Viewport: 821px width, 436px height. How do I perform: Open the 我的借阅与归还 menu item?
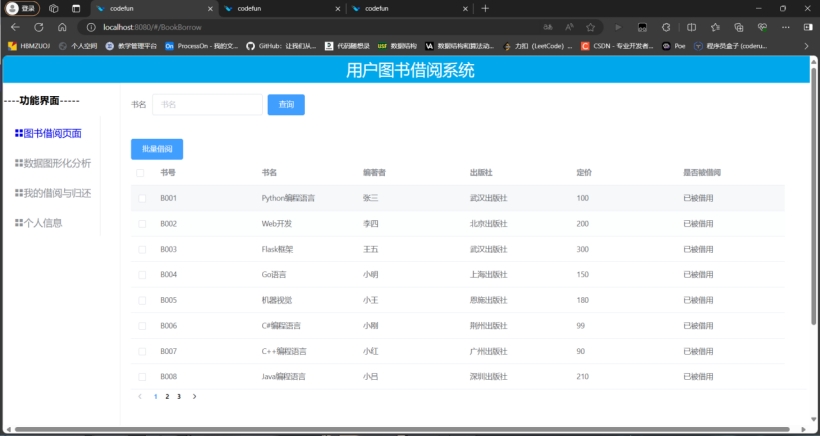(x=57, y=193)
